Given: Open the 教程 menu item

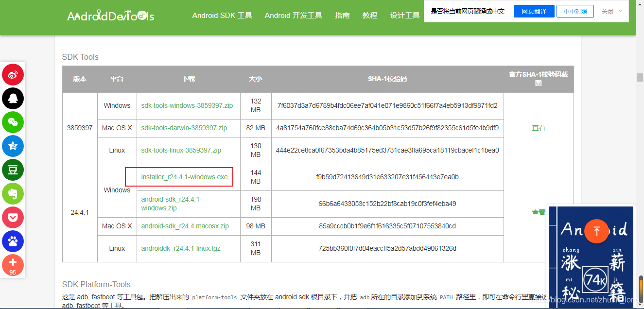Looking at the screenshot, I should (370, 16).
